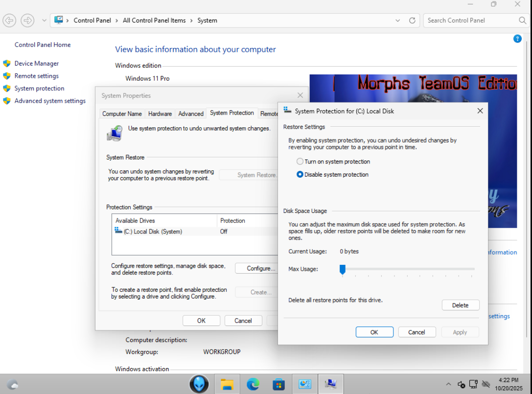Viewport: 532px width, 394px height.
Task: Click the Max Usage slider thumb
Action: point(342,270)
